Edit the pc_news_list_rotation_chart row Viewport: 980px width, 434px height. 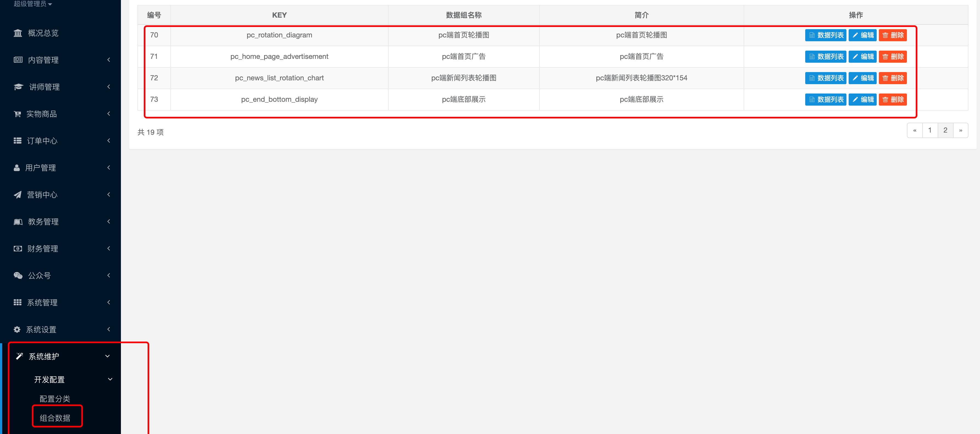tap(862, 78)
